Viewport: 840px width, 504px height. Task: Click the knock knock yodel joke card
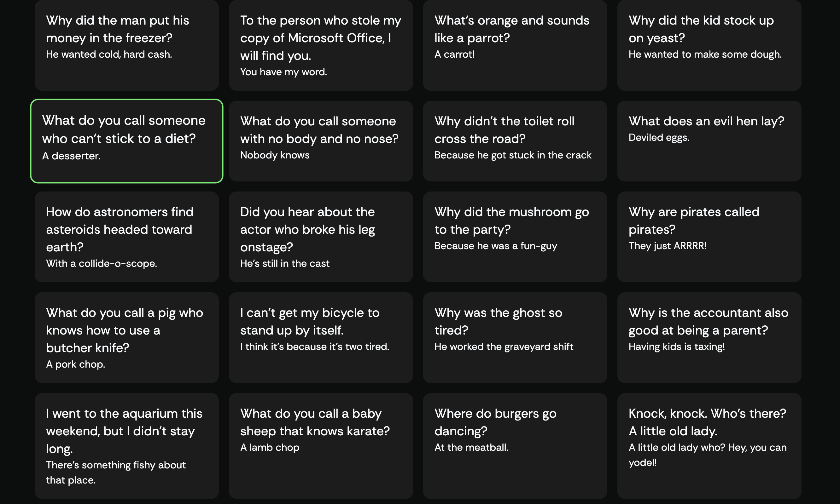click(x=709, y=446)
